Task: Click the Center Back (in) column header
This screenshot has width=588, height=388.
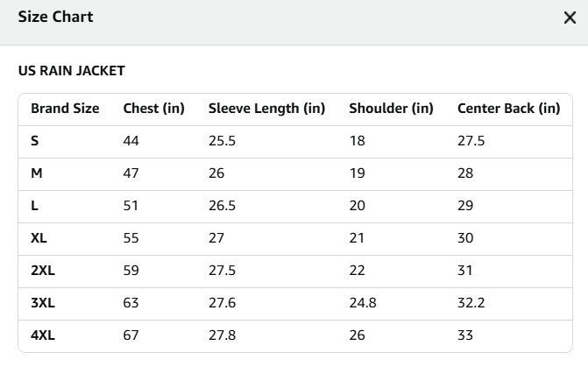Action: pos(508,109)
